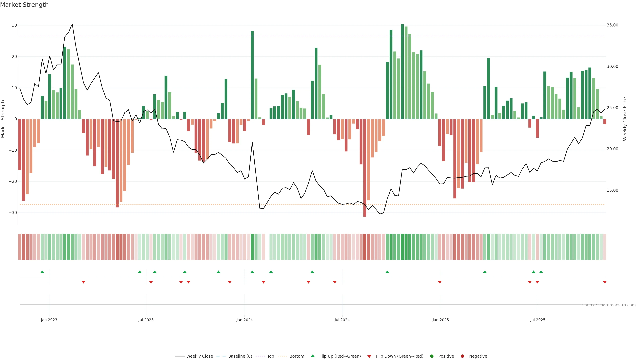This screenshot has width=644, height=362.
Task: Click the purple dotted Top line legend icon
Action: pos(260,356)
